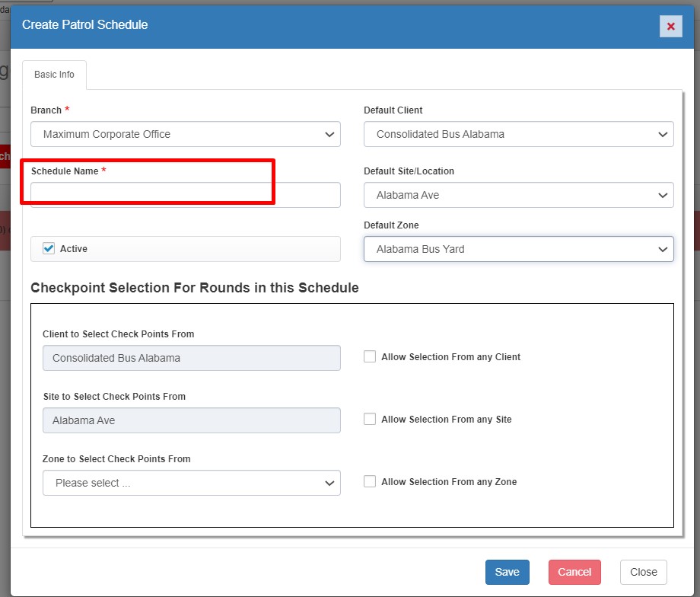Open Zone to Select Check Points dropdown
The width and height of the screenshot is (700, 597).
(x=191, y=483)
